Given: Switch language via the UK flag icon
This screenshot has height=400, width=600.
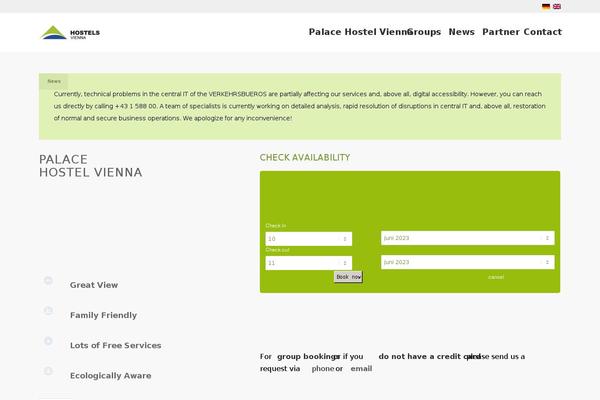Looking at the screenshot, I should (x=557, y=7).
